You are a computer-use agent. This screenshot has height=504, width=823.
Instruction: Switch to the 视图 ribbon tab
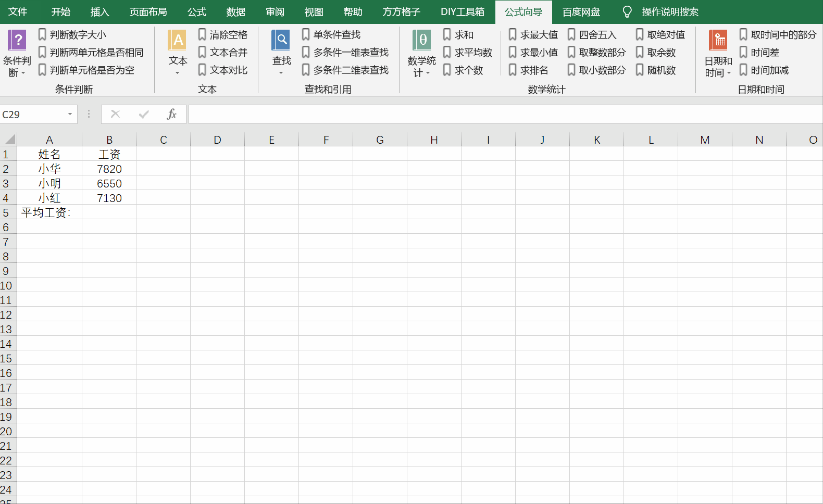(x=314, y=12)
